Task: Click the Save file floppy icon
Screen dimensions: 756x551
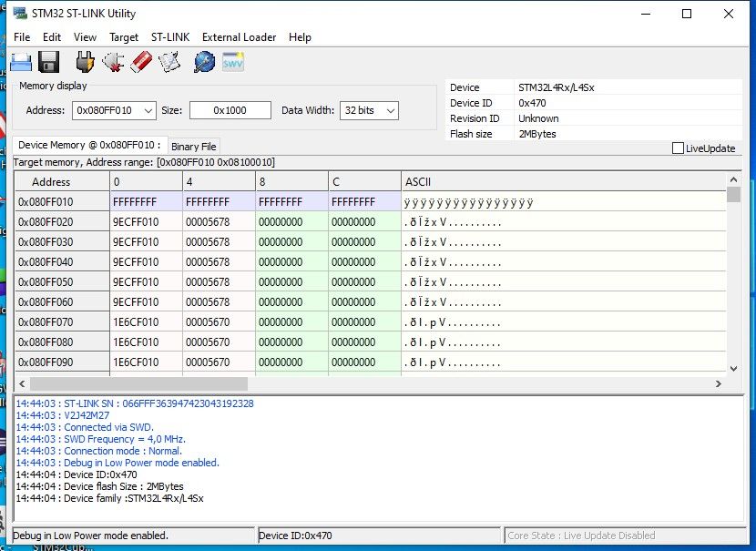Action: point(48,62)
